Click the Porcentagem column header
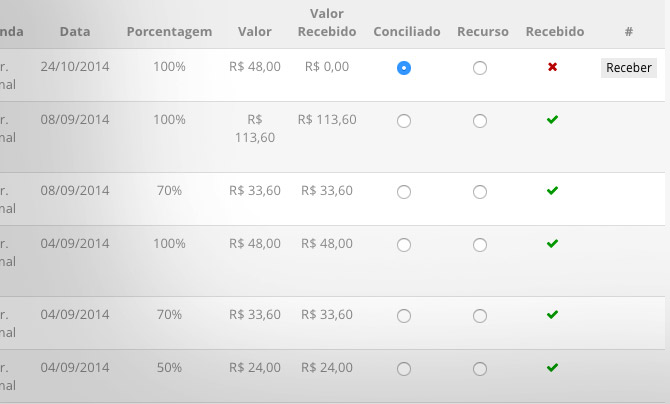 tap(169, 32)
